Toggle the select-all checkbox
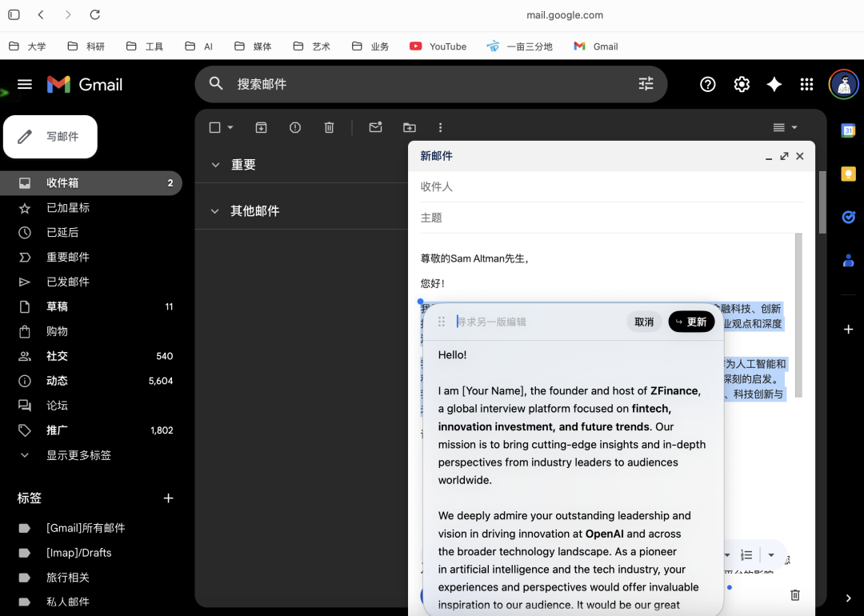The image size is (864, 616). pos(215,127)
